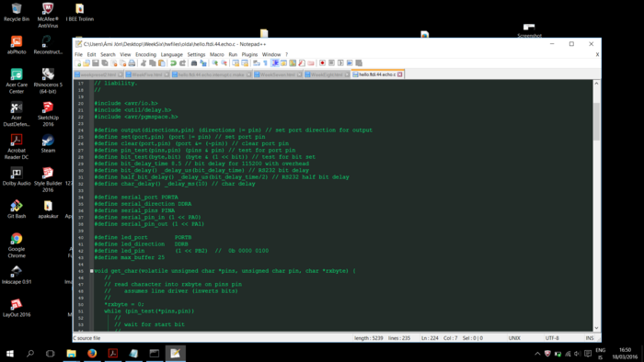Open user defined language dialog icon

pos(283,63)
